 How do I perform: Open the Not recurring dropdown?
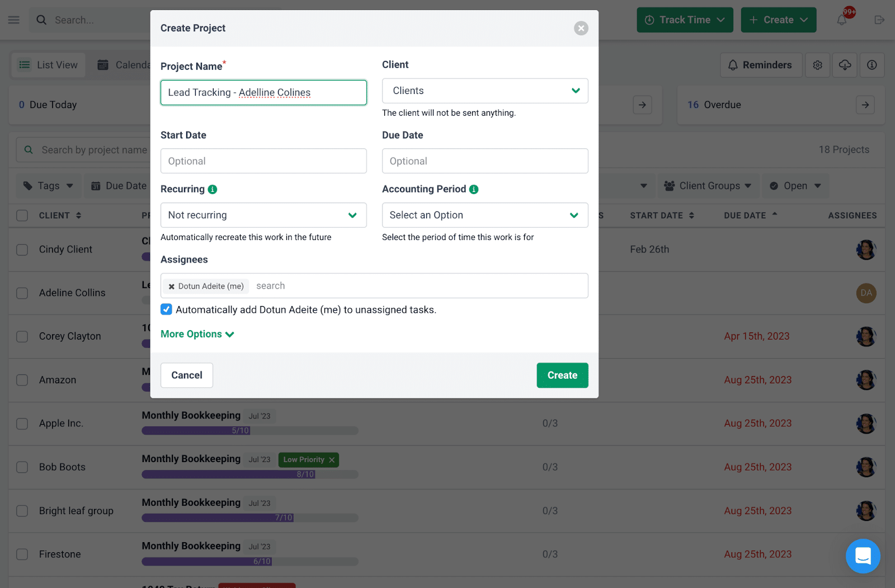coord(263,215)
